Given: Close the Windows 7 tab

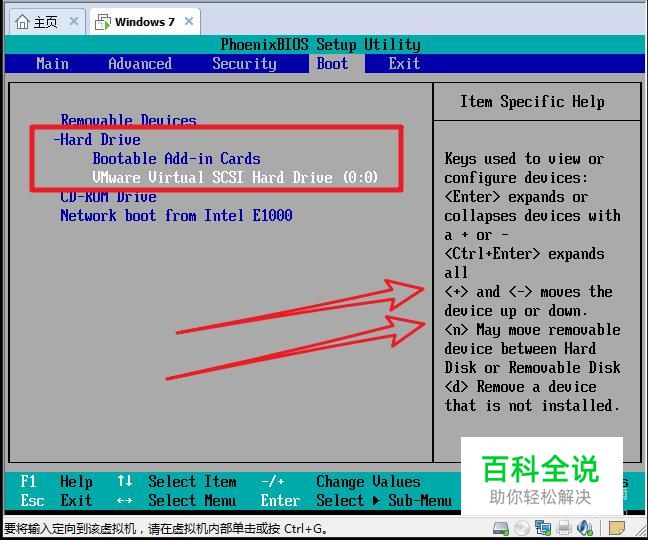Looking at the screenshot, I should pos(188,21).
